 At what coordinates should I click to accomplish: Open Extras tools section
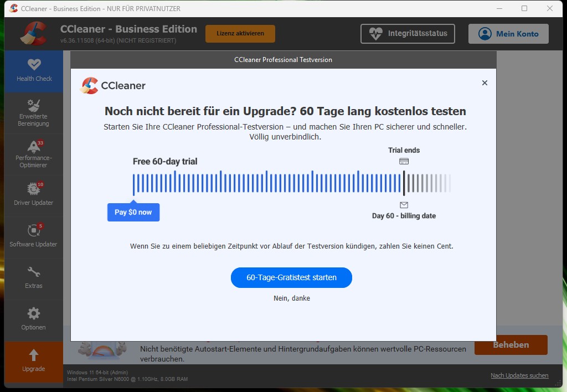[34, 278]
